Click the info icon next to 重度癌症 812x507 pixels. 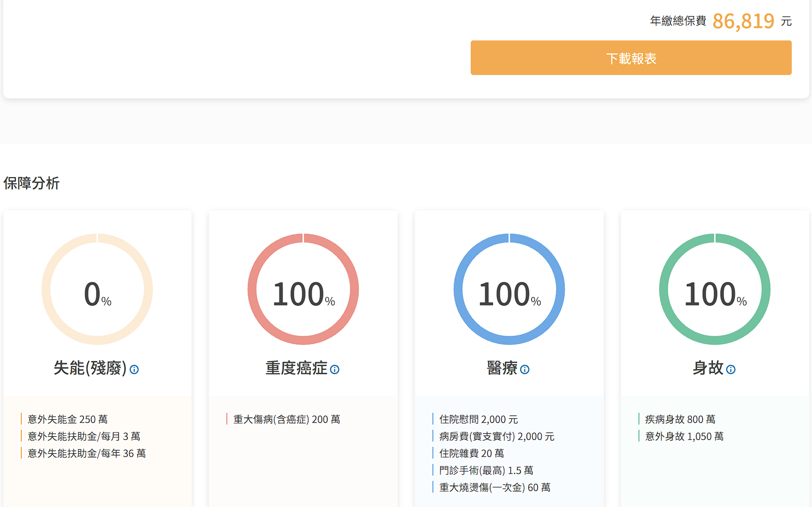click(x=334, y=369)
